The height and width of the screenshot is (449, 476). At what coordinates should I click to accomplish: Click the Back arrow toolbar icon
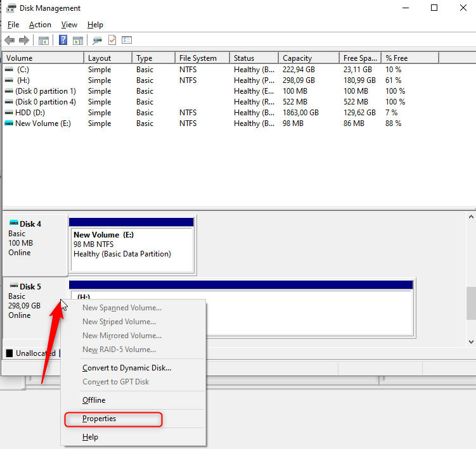pos(10,40)
